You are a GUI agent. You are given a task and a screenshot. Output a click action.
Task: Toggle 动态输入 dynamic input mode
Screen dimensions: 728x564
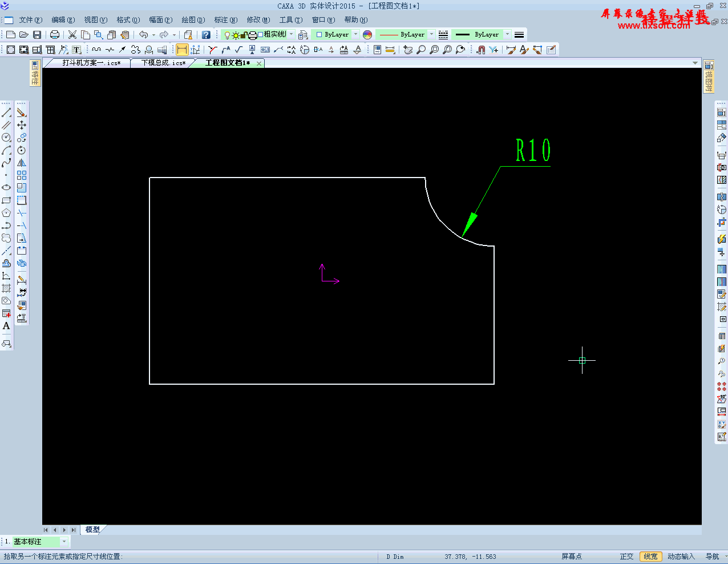tap(681, 557)
